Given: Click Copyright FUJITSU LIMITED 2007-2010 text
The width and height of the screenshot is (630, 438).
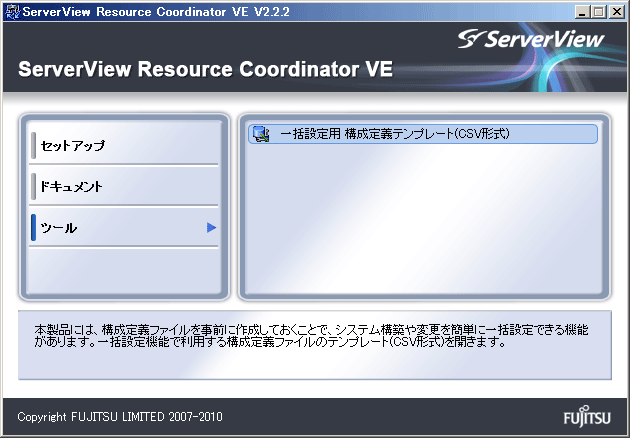Looking at the screenshot, I should pyautogui.click(x=120, y=417).
